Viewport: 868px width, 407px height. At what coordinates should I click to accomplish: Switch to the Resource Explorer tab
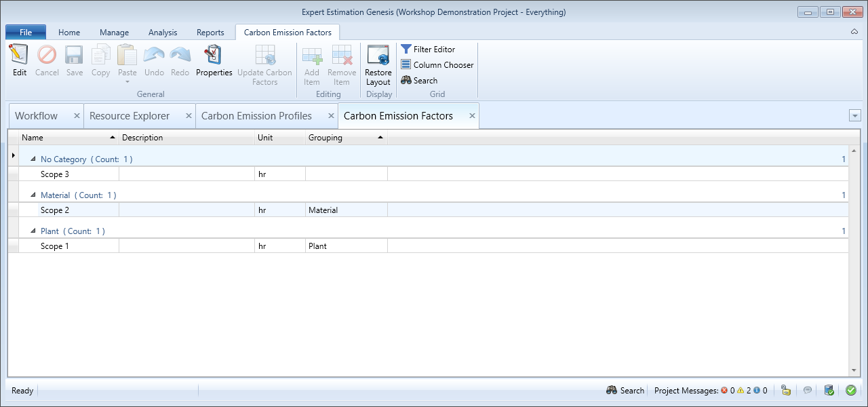click(130, 116)
